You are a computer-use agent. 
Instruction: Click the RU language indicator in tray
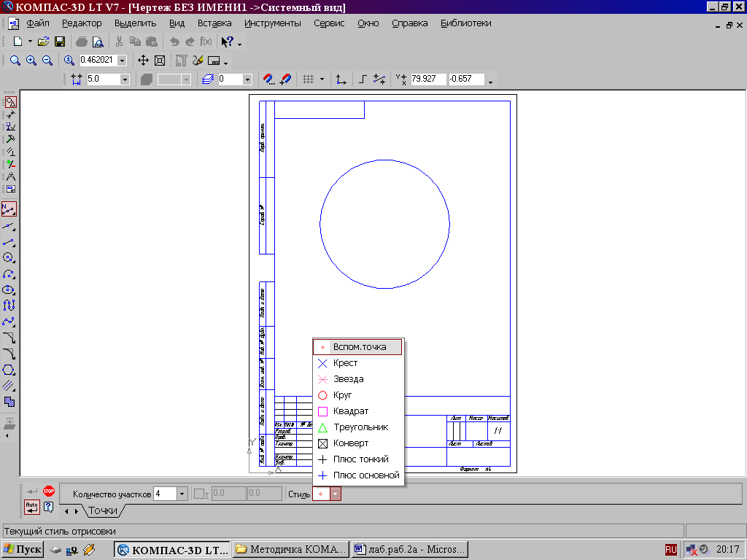[671, 550]
